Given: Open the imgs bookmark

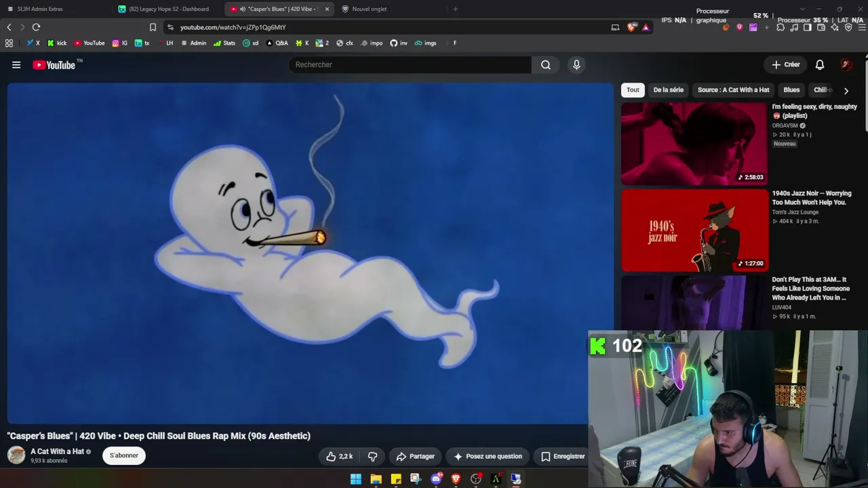Looking at the screenshot, I should [425, 43].
